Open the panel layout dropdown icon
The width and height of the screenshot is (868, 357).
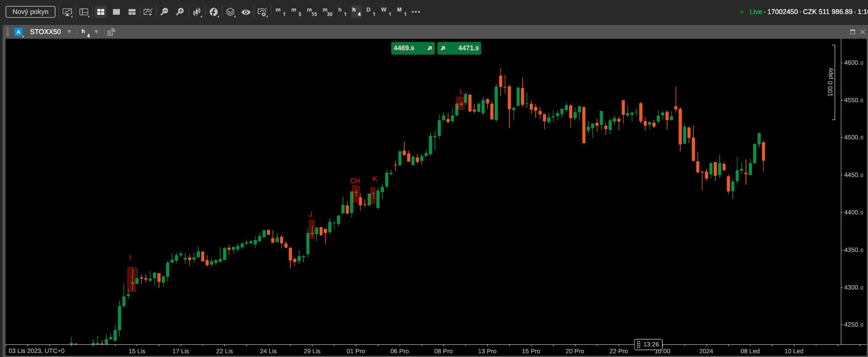[x=84, y=12]
